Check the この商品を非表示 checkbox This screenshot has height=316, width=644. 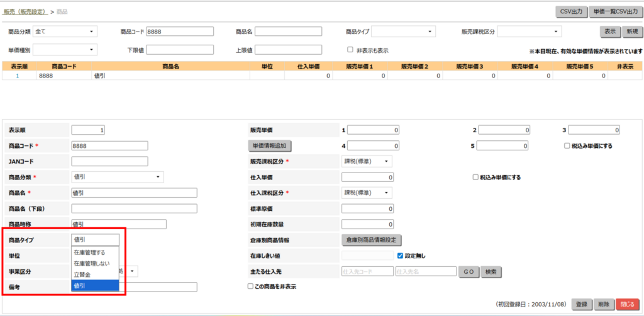[x=250, y=286]
